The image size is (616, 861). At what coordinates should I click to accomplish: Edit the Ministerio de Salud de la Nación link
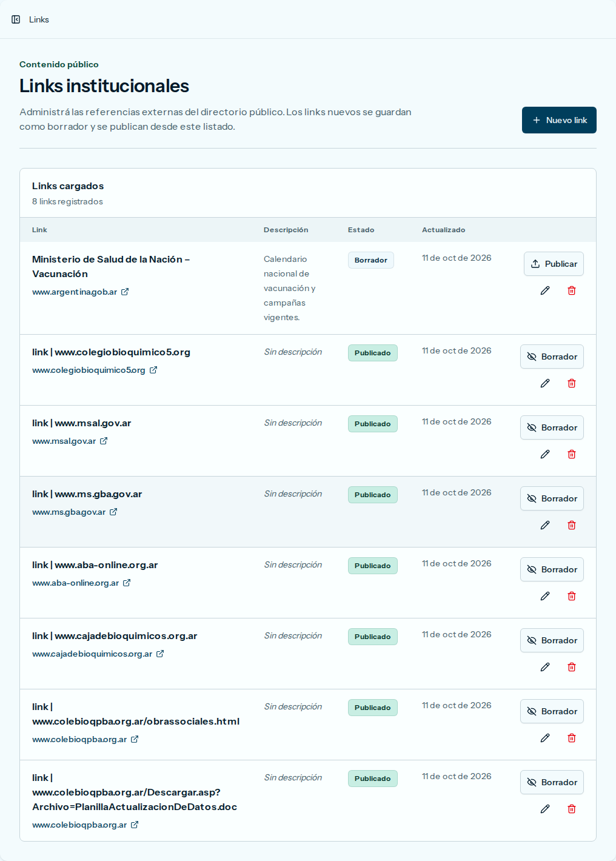tap(545, 290)
